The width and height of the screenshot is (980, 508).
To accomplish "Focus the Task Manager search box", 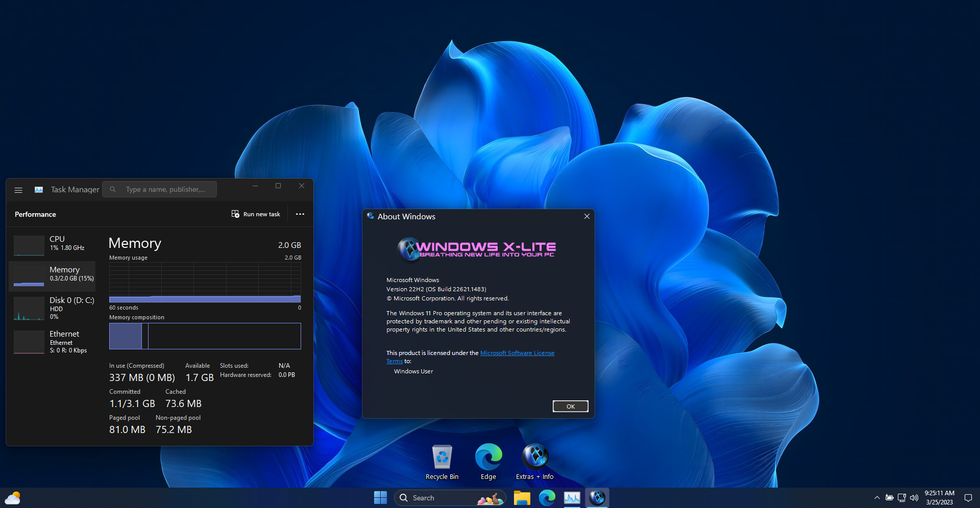I will coord(159,189).
